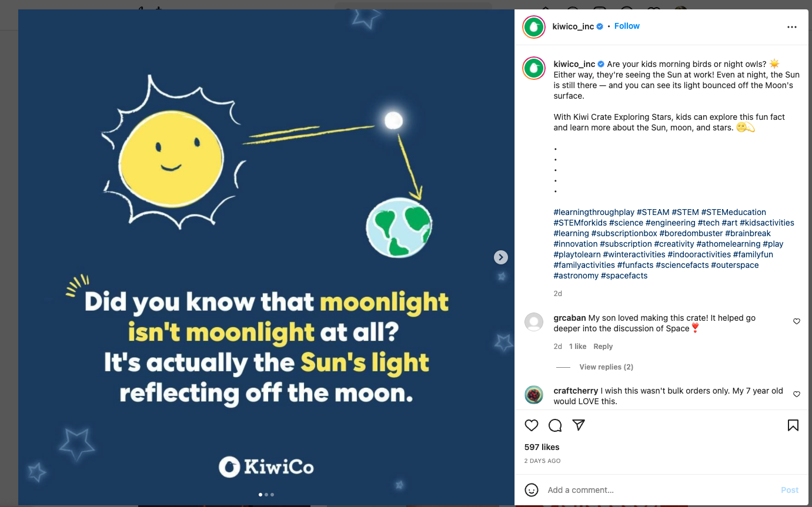
Task: Open the three-dot more options menu
Action: (792, 27)
